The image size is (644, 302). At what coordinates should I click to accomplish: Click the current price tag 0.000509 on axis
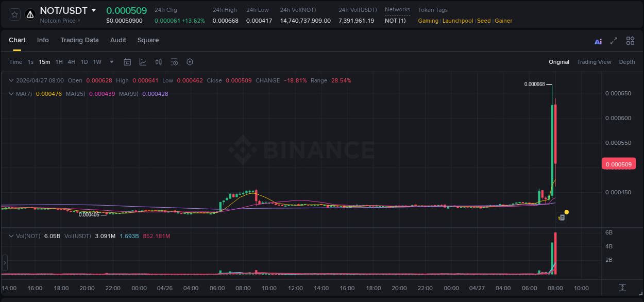tap(619, 164)
